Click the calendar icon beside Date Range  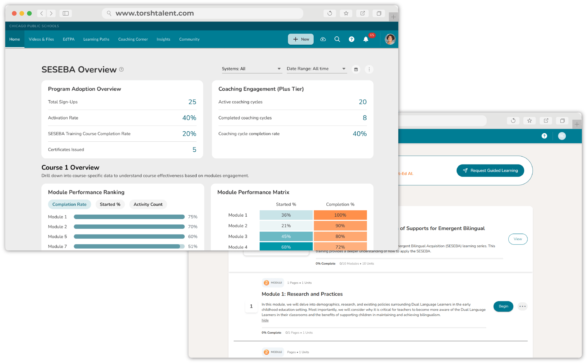(356, 69)
